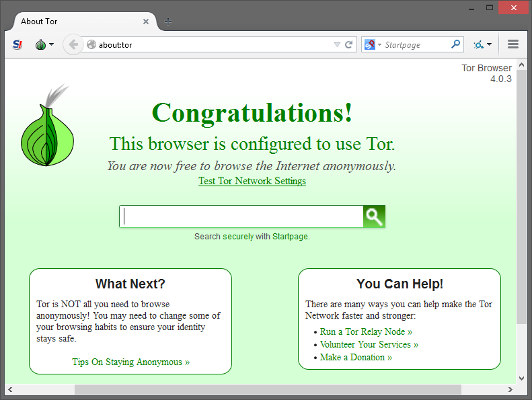Open the Startpage search engine selector

pos(373,45)
